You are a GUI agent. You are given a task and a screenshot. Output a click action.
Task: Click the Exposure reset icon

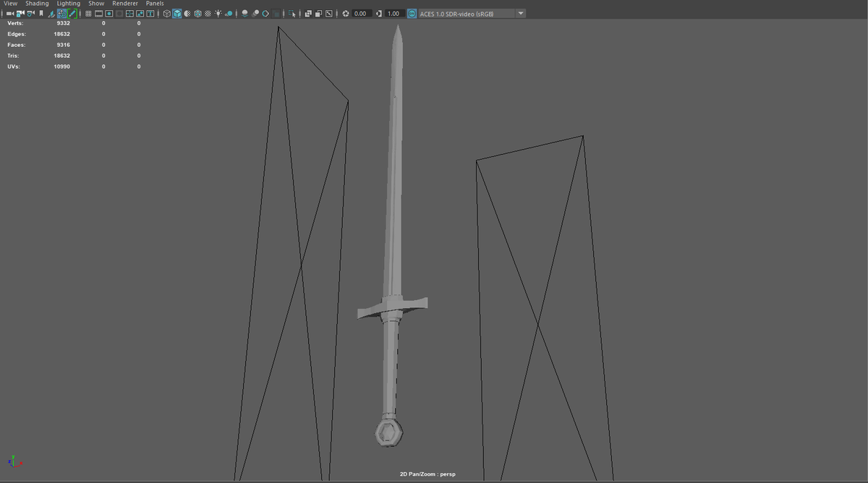pos(345,14)
